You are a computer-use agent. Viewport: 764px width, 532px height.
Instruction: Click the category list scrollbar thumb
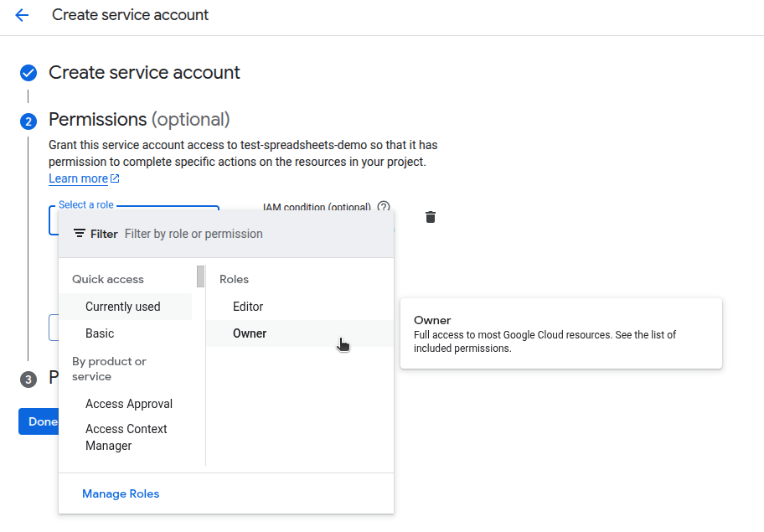pyautogui.click(x=201, y=276)
